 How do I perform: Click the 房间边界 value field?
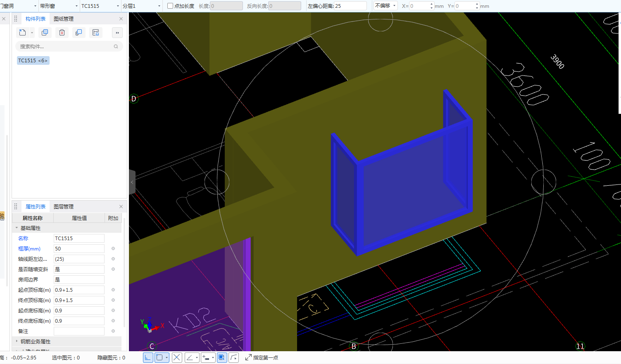click(x=79, y=280)
